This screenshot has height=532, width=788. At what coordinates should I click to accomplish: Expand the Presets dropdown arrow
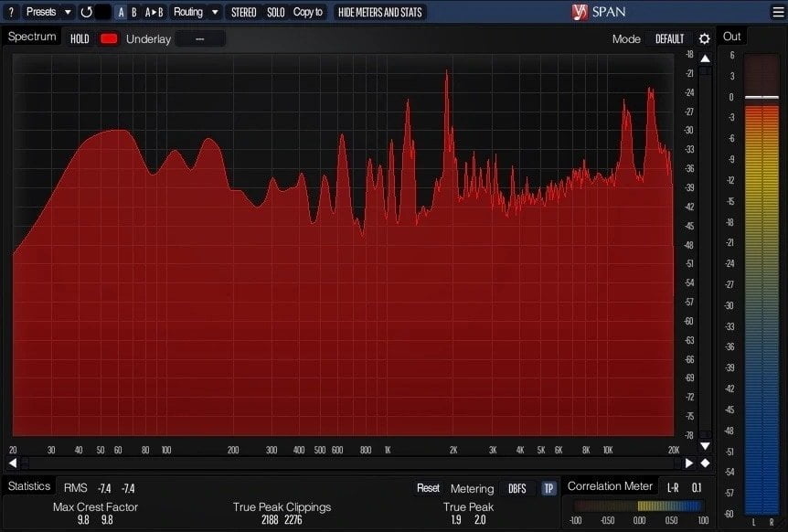pyautogui.click(x=68, y=12)
